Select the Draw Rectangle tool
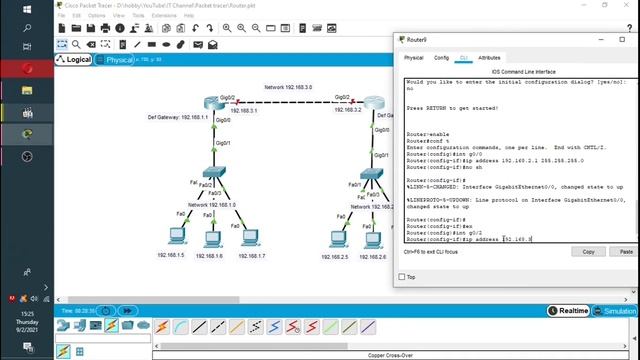640x360 pixels. pos(152,44)
